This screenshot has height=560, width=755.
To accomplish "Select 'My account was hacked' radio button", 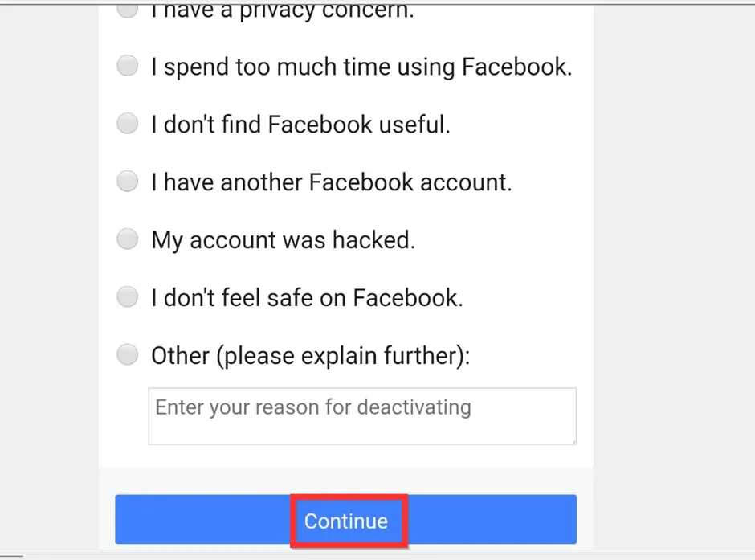I will [127, 239].
